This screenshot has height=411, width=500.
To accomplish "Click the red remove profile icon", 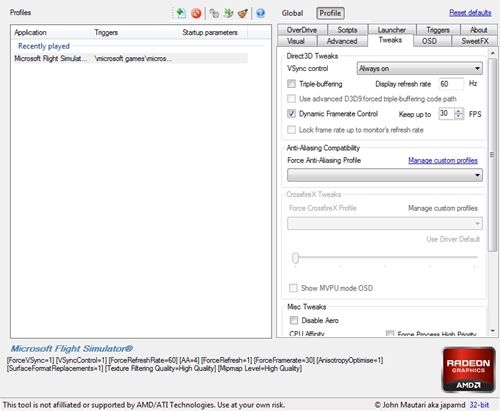I will point(196,13).
